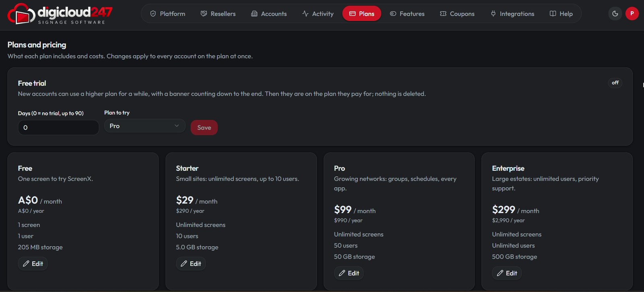Click the Unlimited users text
This screenshot has height=292, width=644.
513,246
